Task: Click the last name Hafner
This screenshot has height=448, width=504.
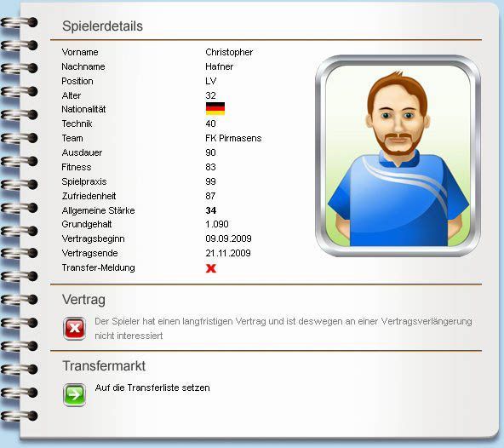Action: 219,66
